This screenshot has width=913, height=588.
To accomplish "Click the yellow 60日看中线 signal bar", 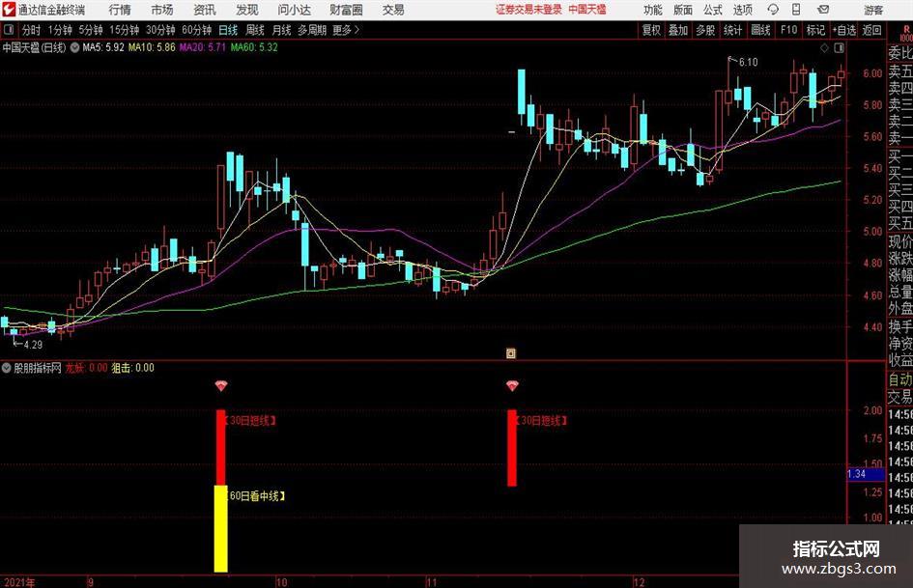I will click(220, 528).
